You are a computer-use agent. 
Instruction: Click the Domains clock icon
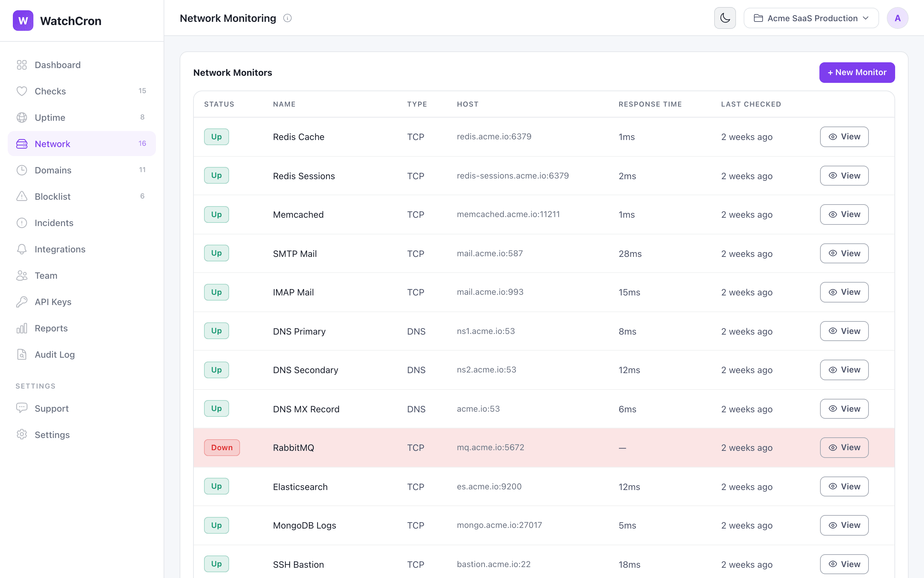22,170
